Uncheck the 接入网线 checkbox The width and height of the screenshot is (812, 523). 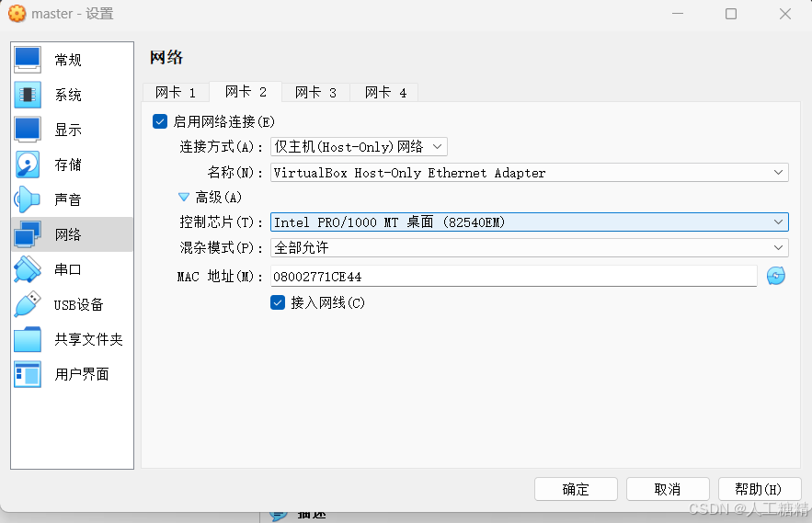pyautogui.click(x=278, y=303)
